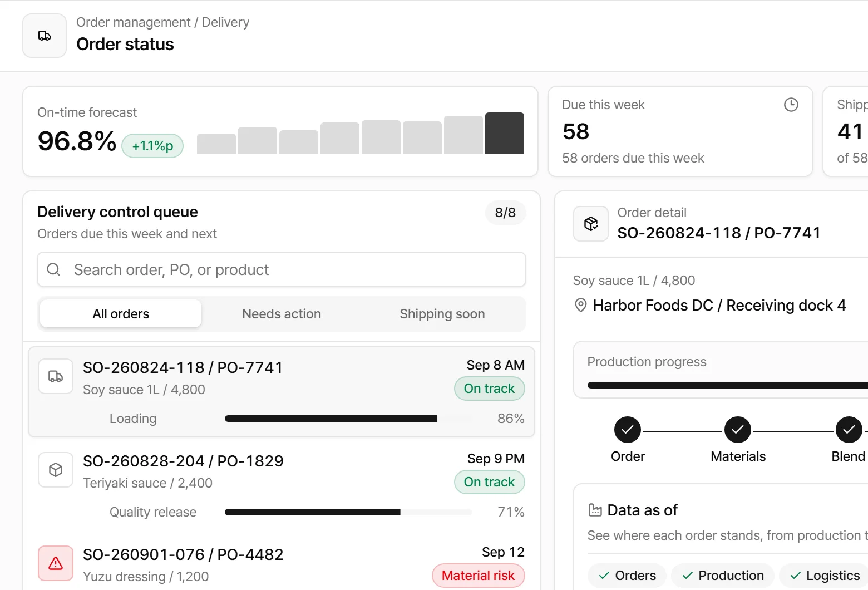Toggle the Orders data chip

627,576
